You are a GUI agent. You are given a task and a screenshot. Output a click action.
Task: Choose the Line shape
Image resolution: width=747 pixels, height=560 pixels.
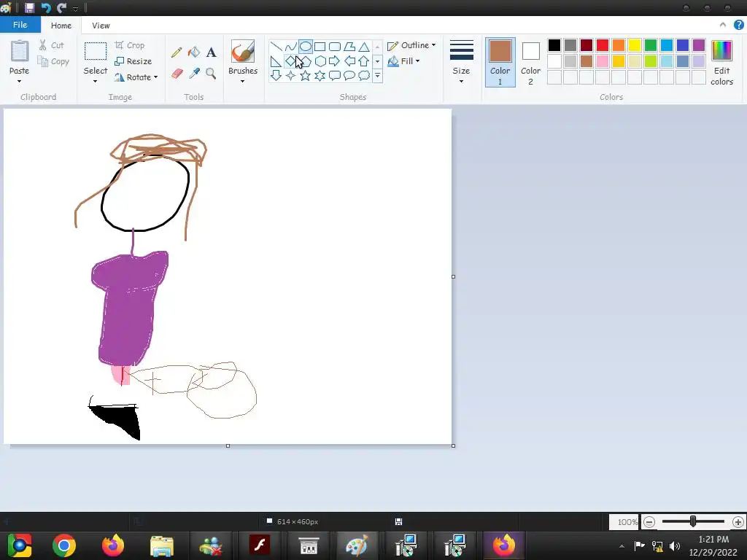276,46
